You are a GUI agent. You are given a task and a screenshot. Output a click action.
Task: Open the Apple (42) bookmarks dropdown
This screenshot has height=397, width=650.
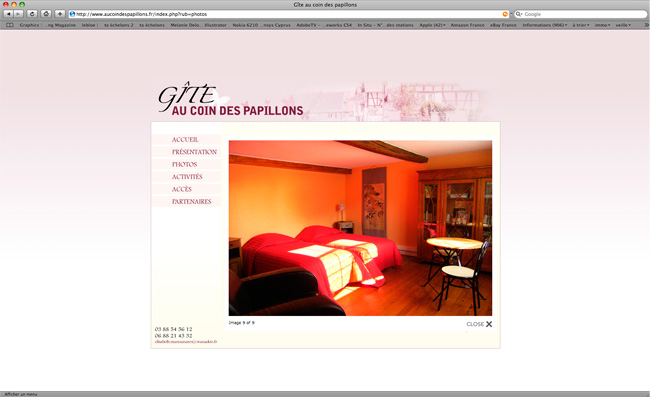click(432, 25)
